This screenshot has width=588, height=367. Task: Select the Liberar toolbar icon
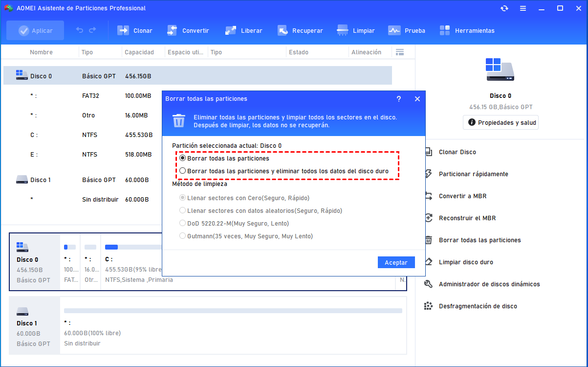(x=243, y=30)
